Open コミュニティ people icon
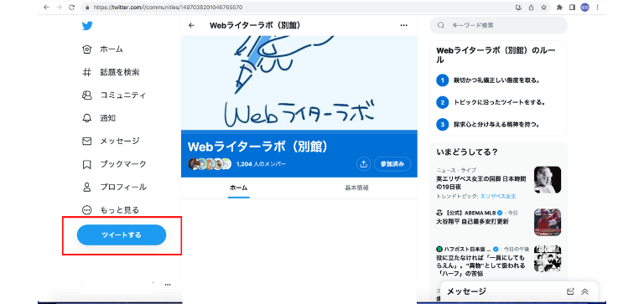 86,95
